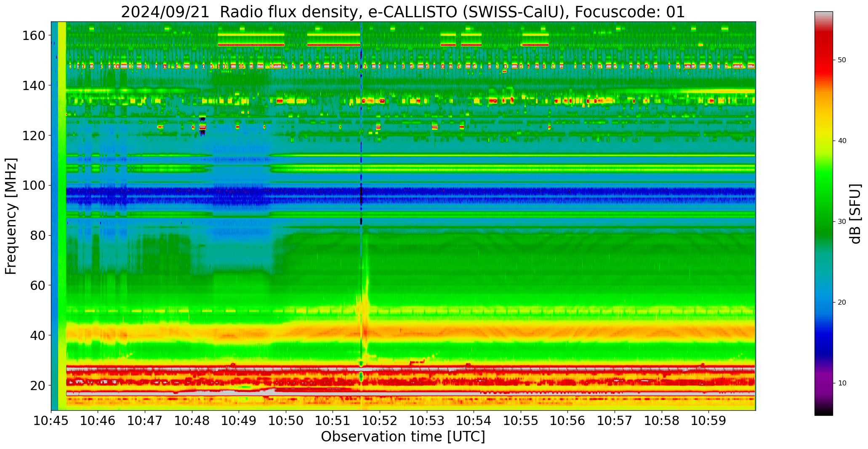Click the 10:57 time tick label
The image size is (868, 449).
coord(615,420)
